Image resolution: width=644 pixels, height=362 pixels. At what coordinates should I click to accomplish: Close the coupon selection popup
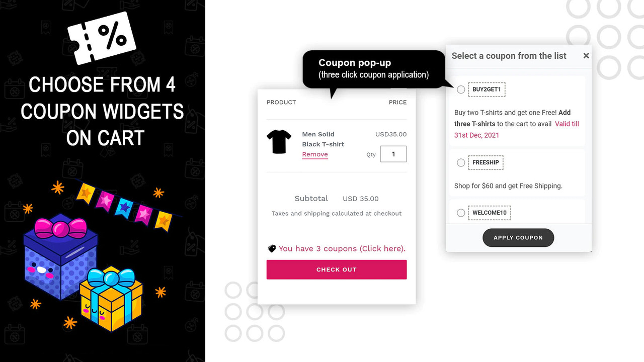coord(586,56)
